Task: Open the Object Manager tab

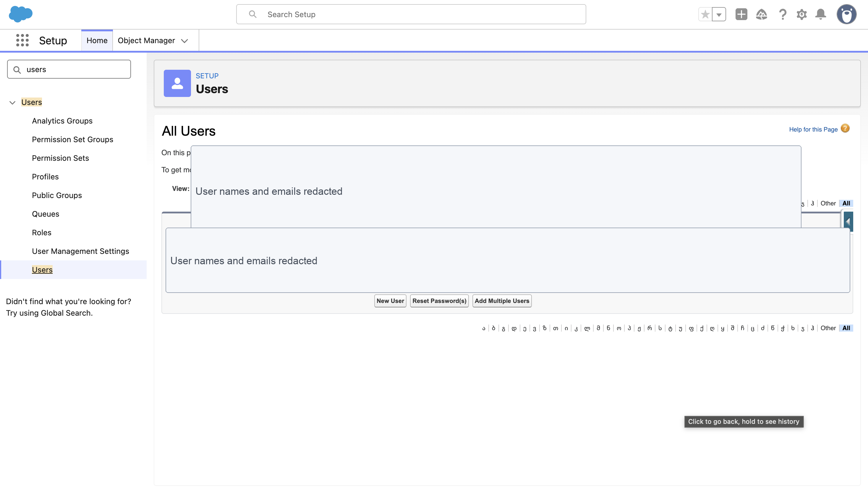Action: [x=146, y=40]
